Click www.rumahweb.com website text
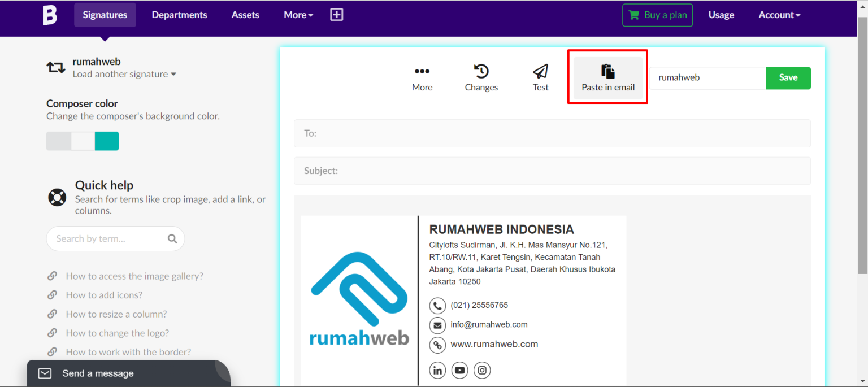This screenshot has height=387, width=868. click(494, 344)
